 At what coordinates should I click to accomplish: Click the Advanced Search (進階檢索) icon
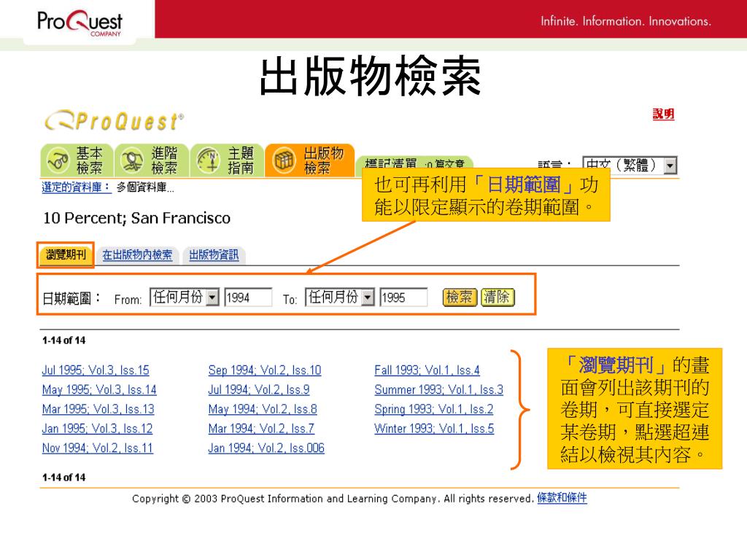point(133,160)
